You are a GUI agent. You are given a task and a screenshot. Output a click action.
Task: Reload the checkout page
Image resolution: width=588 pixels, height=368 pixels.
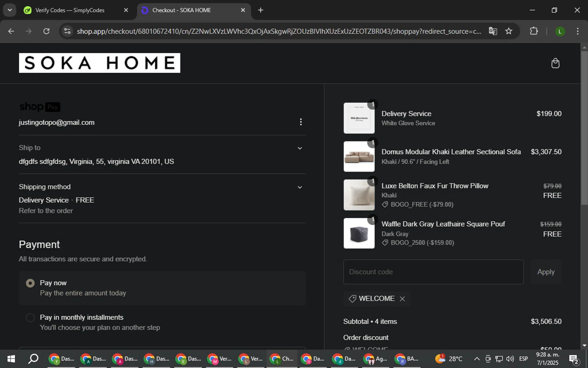[x=46, y=31]
